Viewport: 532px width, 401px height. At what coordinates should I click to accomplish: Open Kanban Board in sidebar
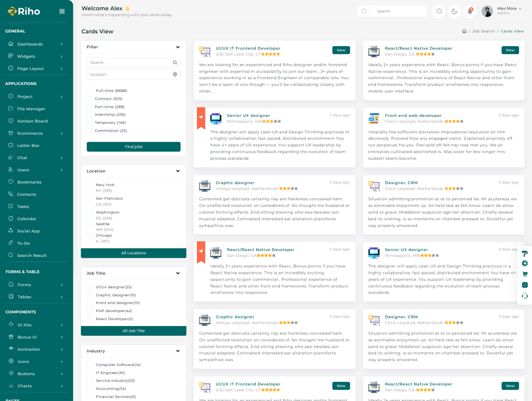coord(32,121)
